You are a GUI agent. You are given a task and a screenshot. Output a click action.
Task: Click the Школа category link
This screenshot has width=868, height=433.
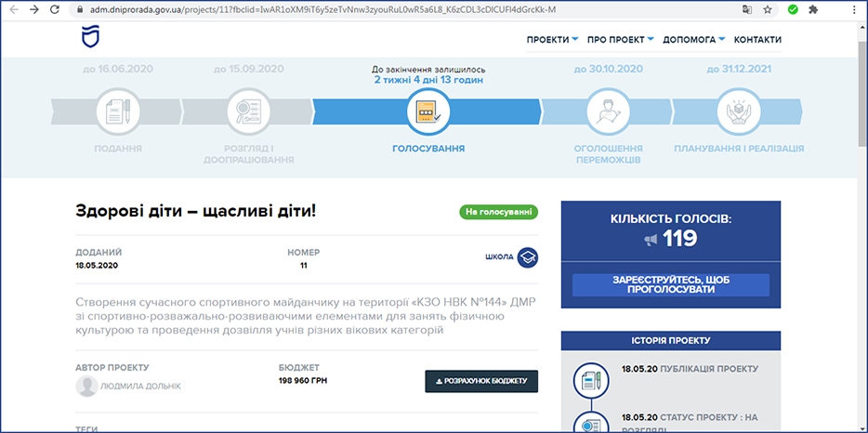point(499,257)
